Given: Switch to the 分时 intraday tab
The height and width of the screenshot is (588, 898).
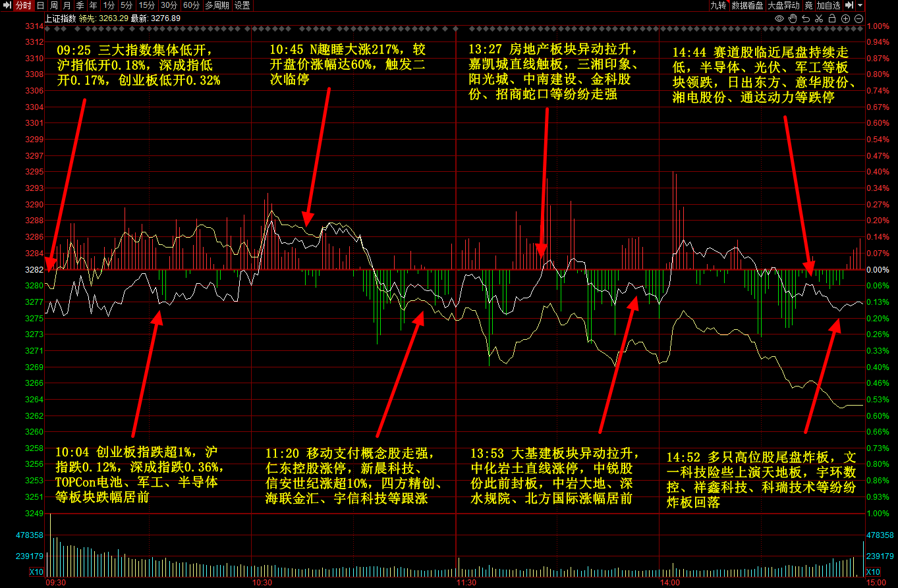Looking at the screenshot, I should (23, 5).
